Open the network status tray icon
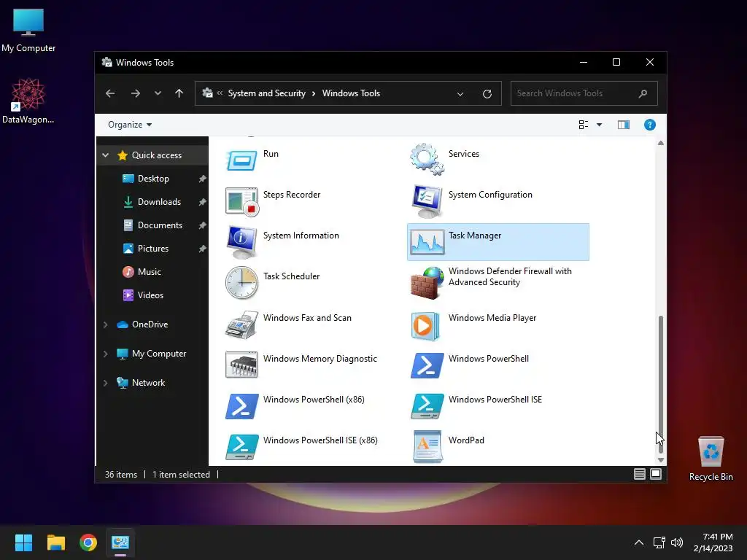 click(x=659, y=542)
